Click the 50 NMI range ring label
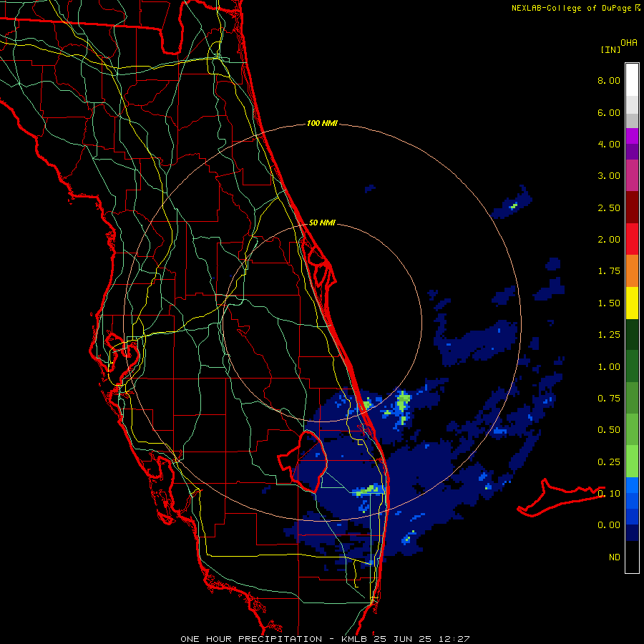 (322, 223)
